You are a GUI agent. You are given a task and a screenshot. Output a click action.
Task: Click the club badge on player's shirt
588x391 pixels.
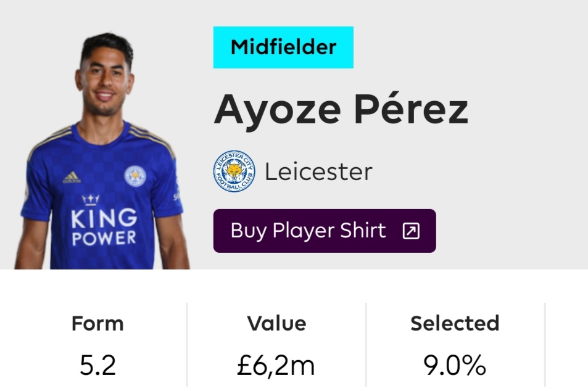click(x=135, y=176)
